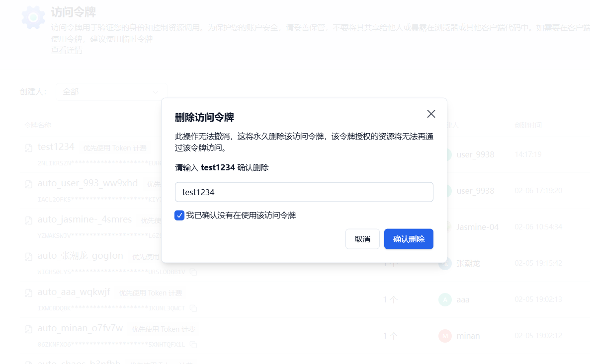Viewport: 590px width, 364px height.
Task: Select the auto_minan_o7fv7w token name
Action: pos(80,328)
